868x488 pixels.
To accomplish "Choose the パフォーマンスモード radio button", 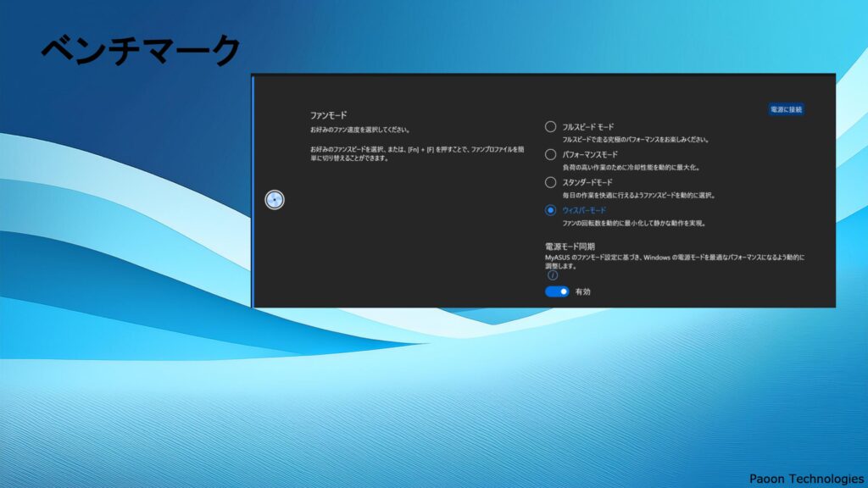I will pyautogui.click(x=551, y=154).
